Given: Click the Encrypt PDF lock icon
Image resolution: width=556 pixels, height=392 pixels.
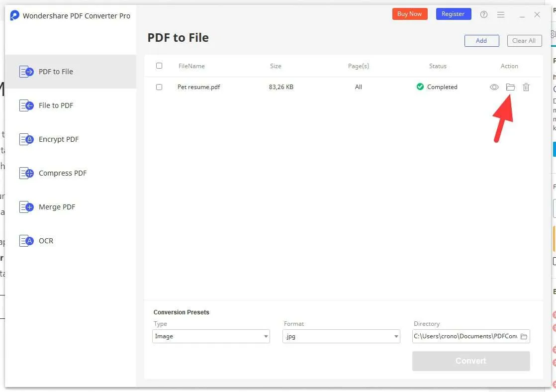Looking at the screenshot, I should point(26,139).
